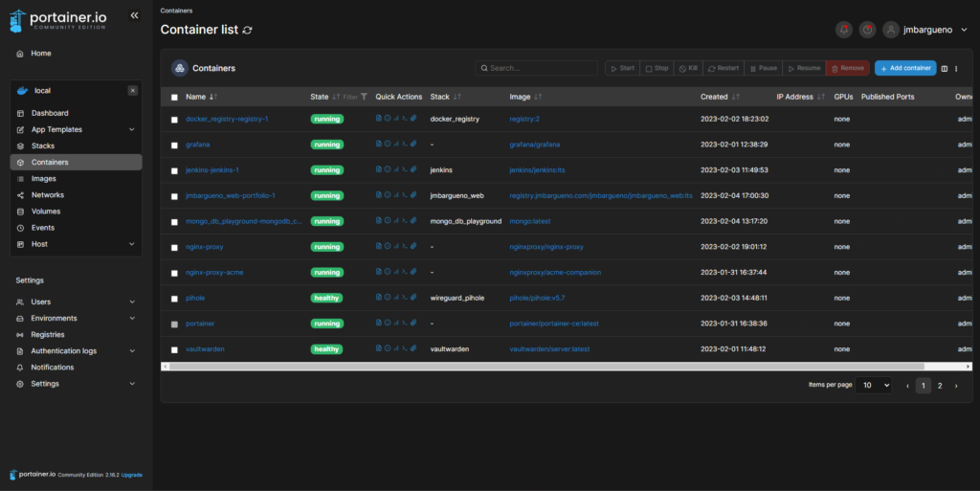The width and height of the screenshot is (980, 491).
Task: Open Images in the sidebar
Action: [44, 179]
